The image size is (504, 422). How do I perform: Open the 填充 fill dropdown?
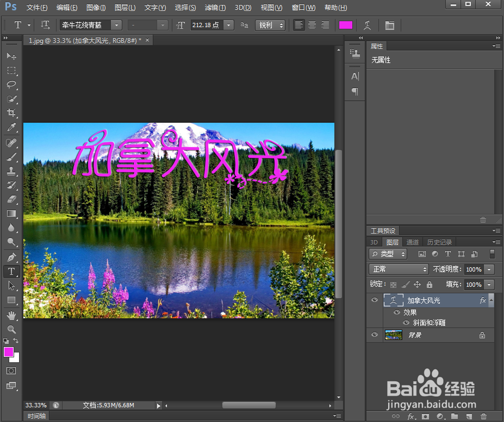pyautogui.click(x=489, y=285)
